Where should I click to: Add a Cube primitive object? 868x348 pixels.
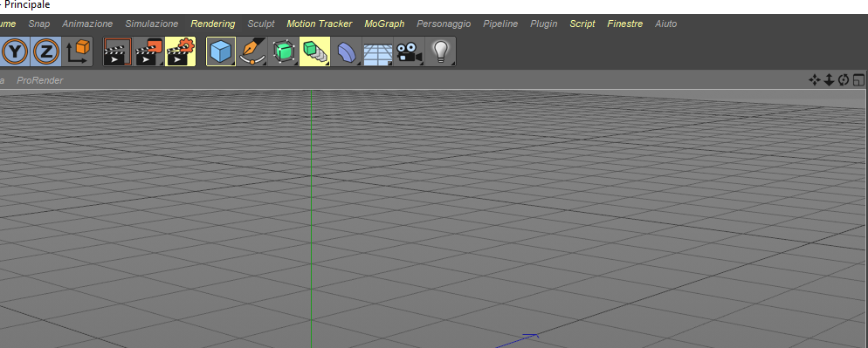[221, 51]
